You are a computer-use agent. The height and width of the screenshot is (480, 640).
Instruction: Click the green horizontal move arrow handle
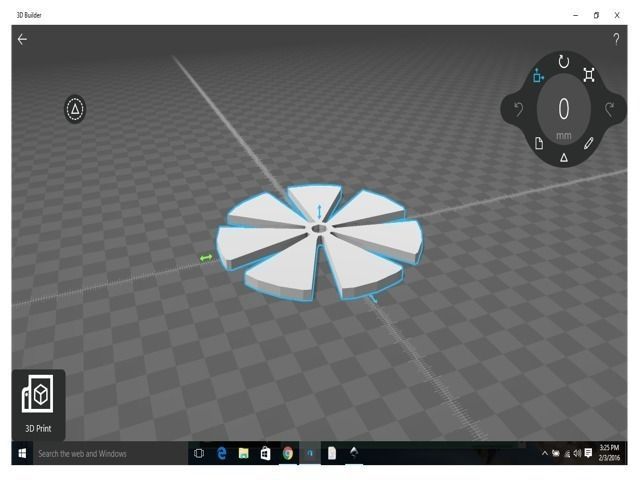[x=206, y=258]
